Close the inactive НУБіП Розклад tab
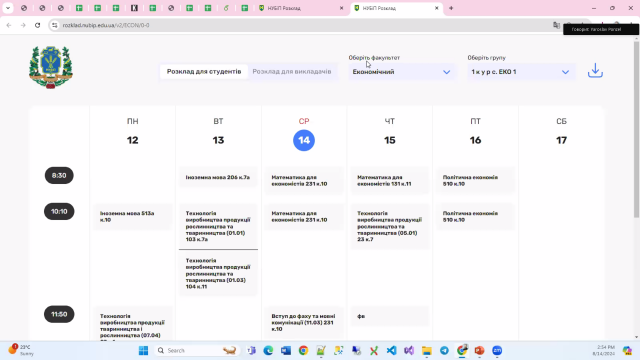Viewport: 640px width, 360px height. click(x=342, y=8)
